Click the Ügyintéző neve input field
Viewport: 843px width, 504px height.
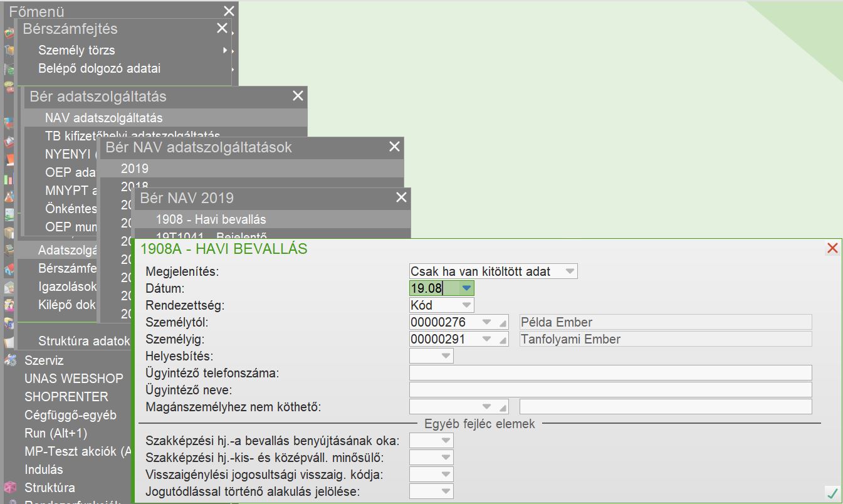610,390
